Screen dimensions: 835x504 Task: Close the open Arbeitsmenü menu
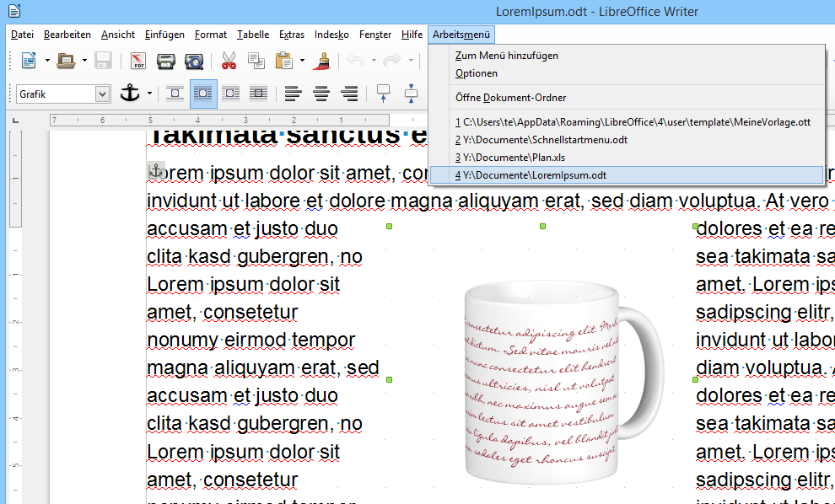(x=461, y=35)
